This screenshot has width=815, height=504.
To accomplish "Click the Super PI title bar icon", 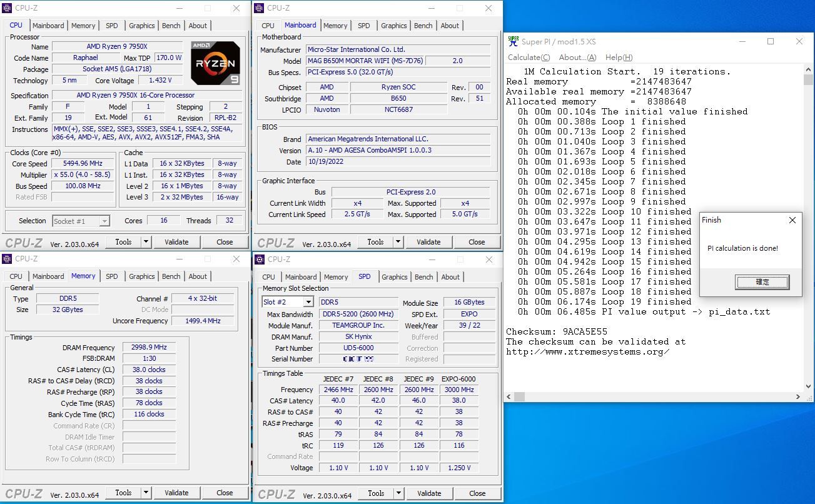I will (513, 41).
